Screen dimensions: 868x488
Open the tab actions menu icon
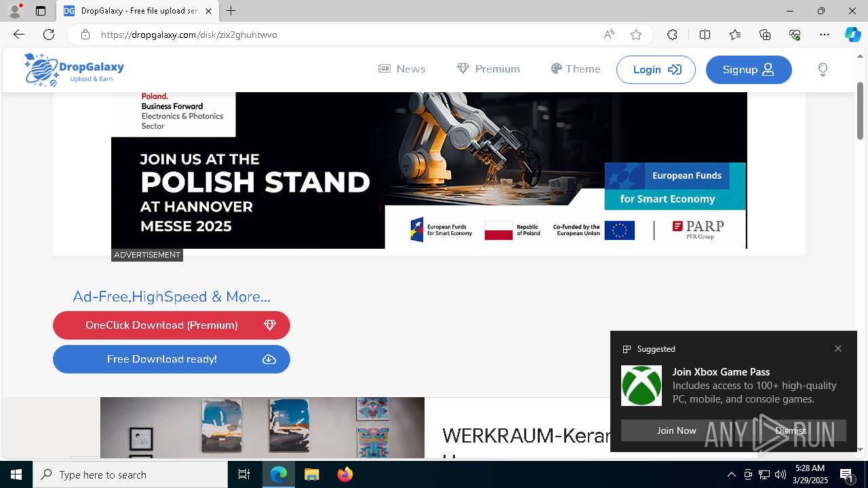pos(41,11)
